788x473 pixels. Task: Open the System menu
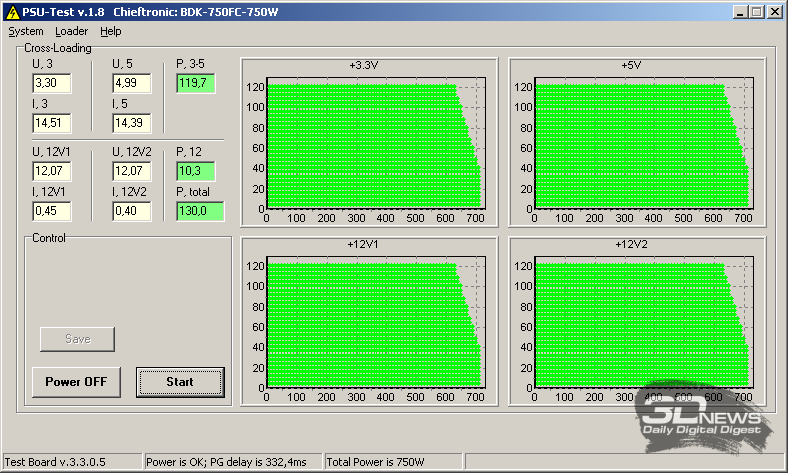click(26, 31)
